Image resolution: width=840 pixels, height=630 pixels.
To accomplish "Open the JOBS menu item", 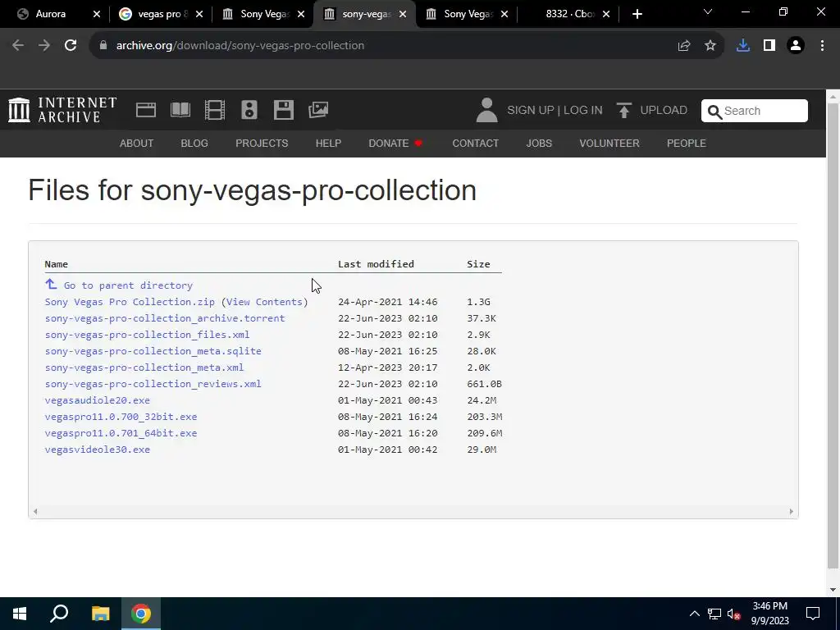I will 539,144.
